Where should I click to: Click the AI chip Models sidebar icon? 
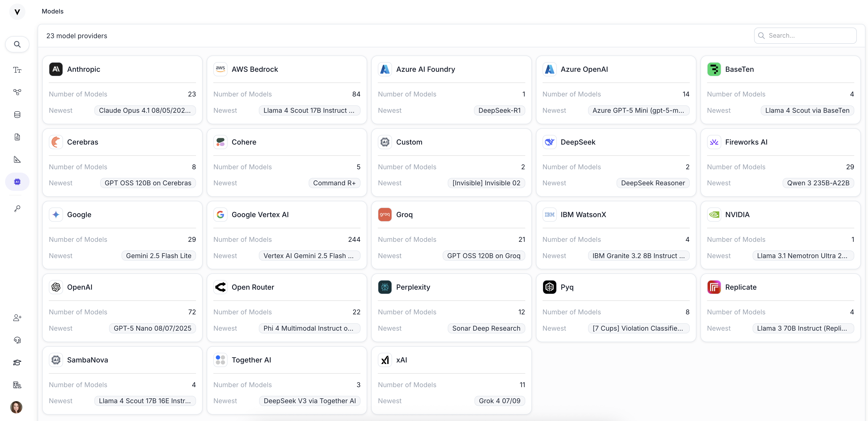tap(17, 182)
